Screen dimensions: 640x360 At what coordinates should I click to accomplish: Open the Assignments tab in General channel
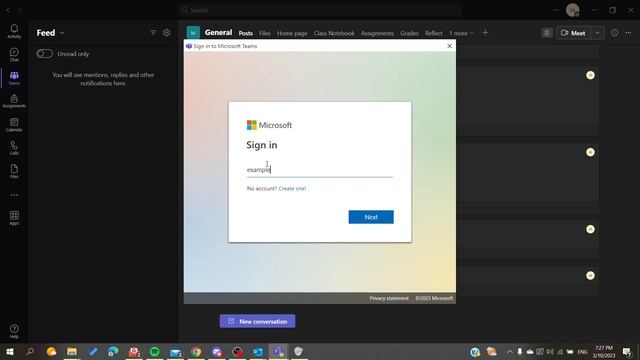point(377,33)
